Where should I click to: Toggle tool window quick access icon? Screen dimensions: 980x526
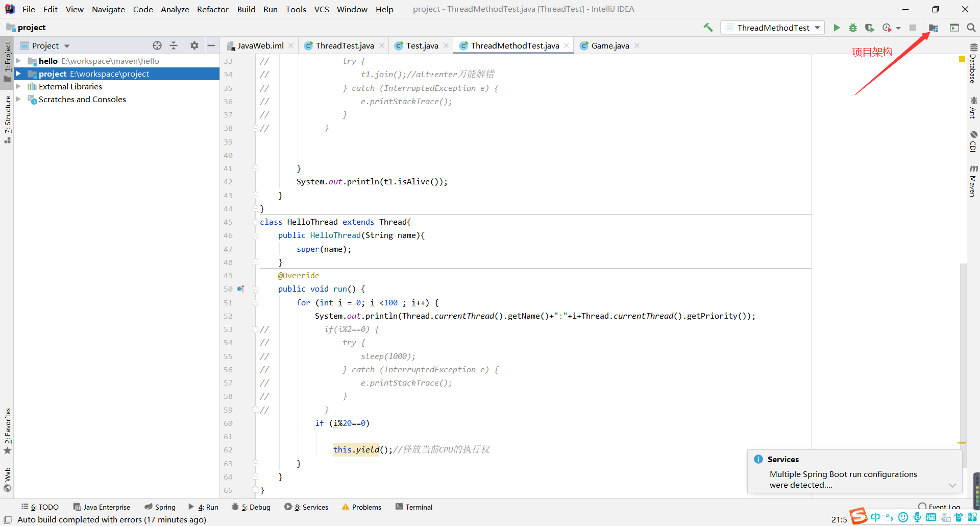(8, 519)
